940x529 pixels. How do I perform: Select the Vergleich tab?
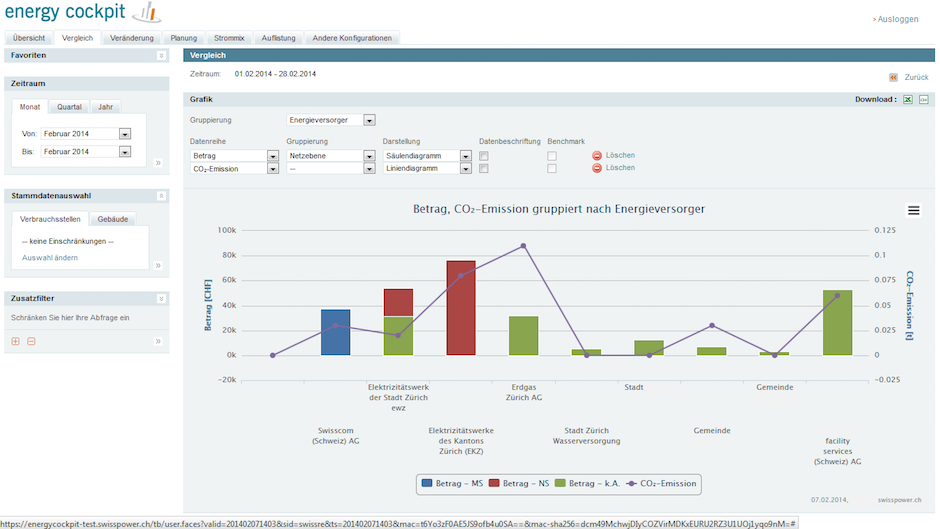click(x=77, y=38)
